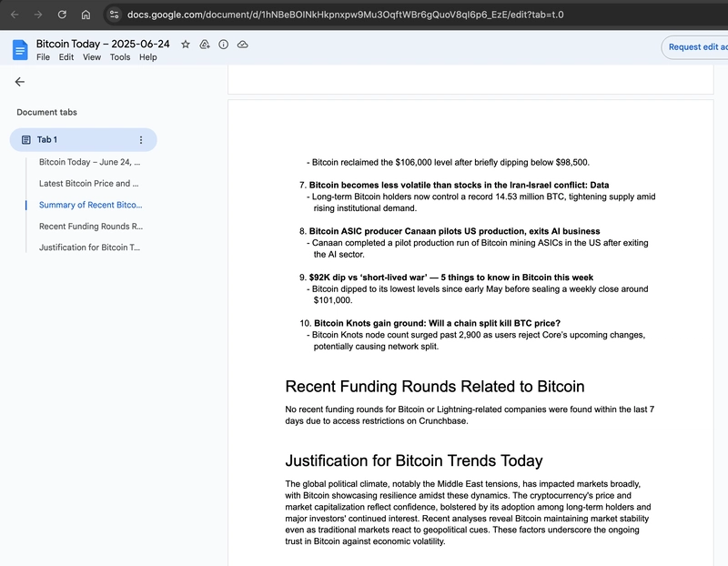
Task: Open the Google Docs home icon
Action: 20,50
